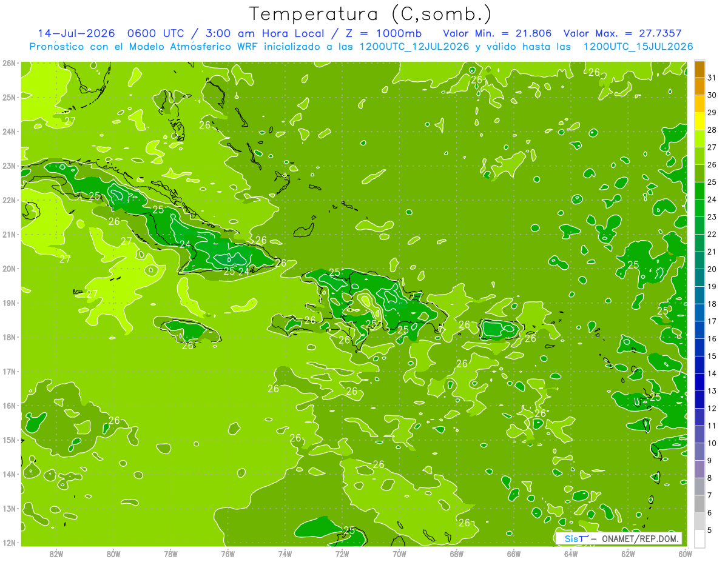Click the '72W' longitude axis label
This screenshot has height=562, width=728.
pyautogui.click(x=342, y=554)
